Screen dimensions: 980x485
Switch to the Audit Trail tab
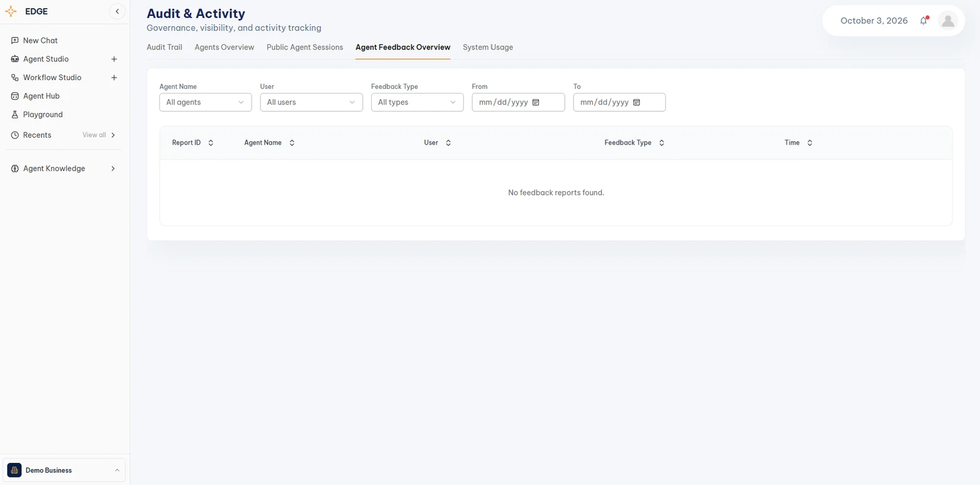click(164, 47)
